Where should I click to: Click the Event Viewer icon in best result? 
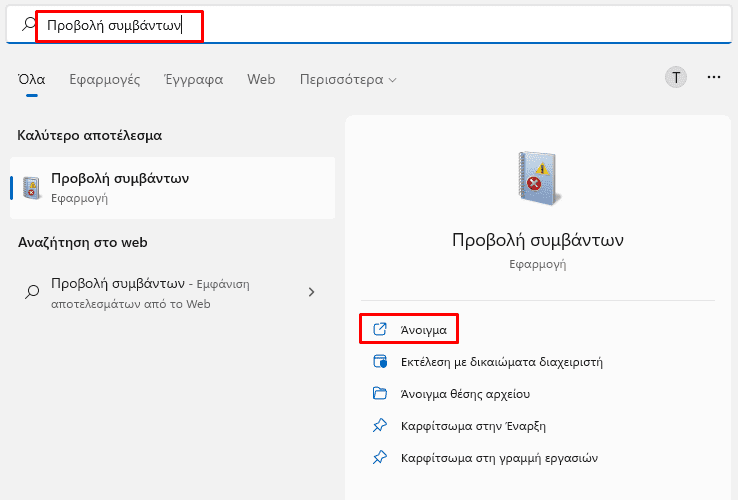(32, 187)
